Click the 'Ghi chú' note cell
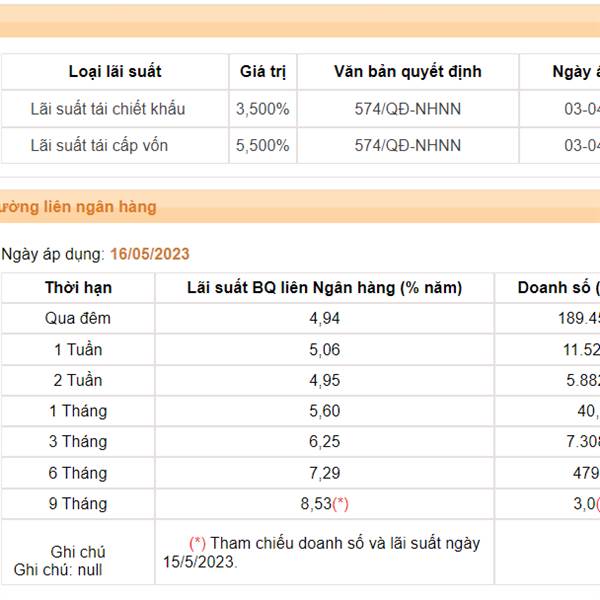Viewport: 600px width, 600px height. [x=78, y=552]
